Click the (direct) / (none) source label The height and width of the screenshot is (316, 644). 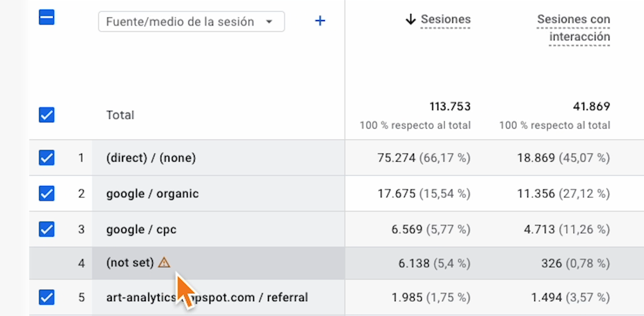(151, 158)
